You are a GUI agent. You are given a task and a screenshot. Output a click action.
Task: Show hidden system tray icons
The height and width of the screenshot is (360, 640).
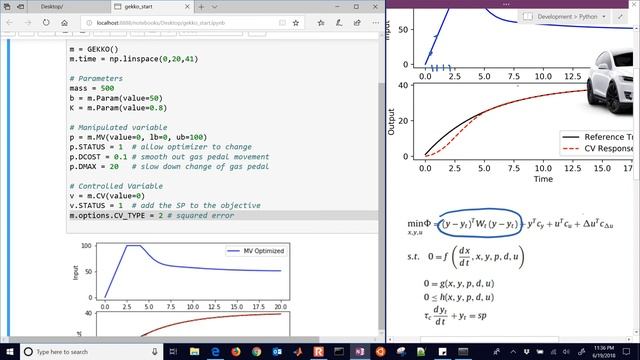pos(513,351)
